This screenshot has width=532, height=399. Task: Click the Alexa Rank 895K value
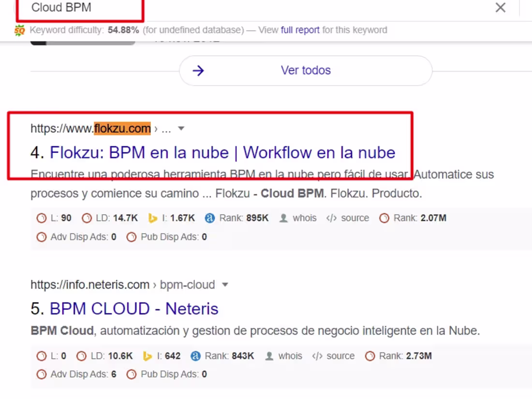click(236, 218)
